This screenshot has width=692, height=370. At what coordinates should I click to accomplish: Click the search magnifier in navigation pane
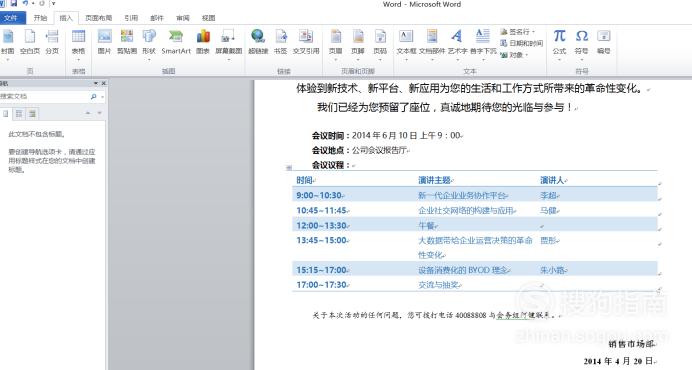(93, 96)
